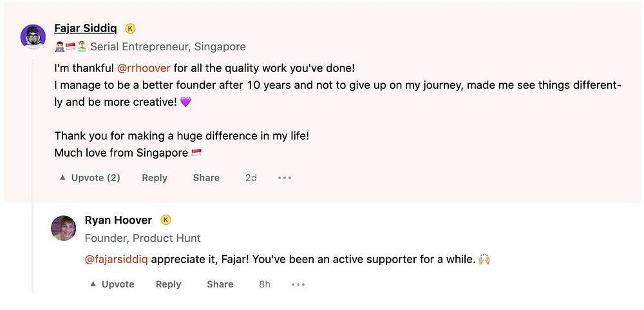Reply to Fajar Siddiq's comment
The height and width of the screenshot is (310, 644).
pyautogui.click(x=155, y=178)
